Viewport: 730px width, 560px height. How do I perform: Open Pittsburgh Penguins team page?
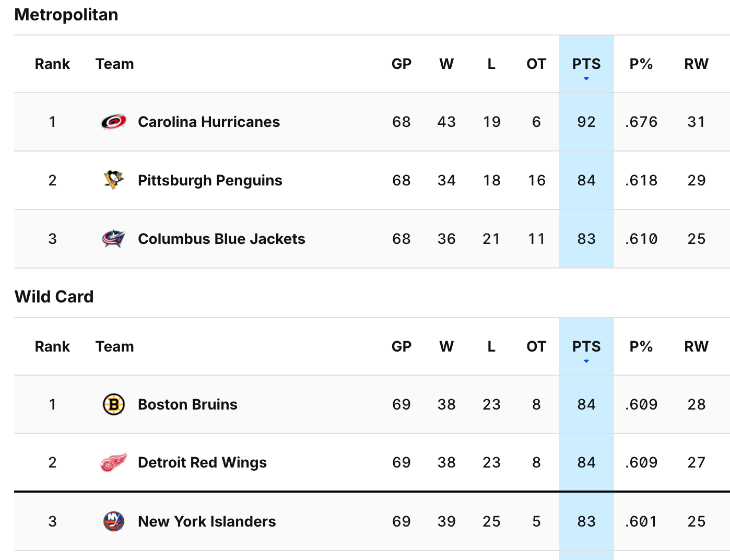click(210, 180)
